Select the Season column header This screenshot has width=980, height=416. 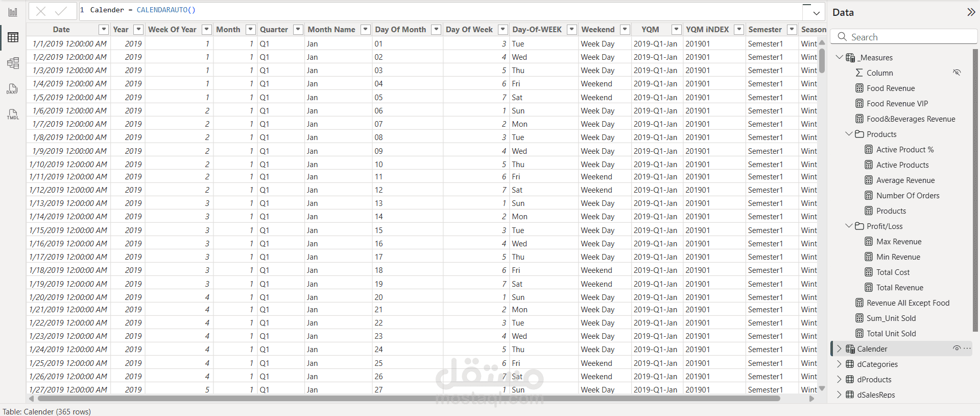point(813,30)
